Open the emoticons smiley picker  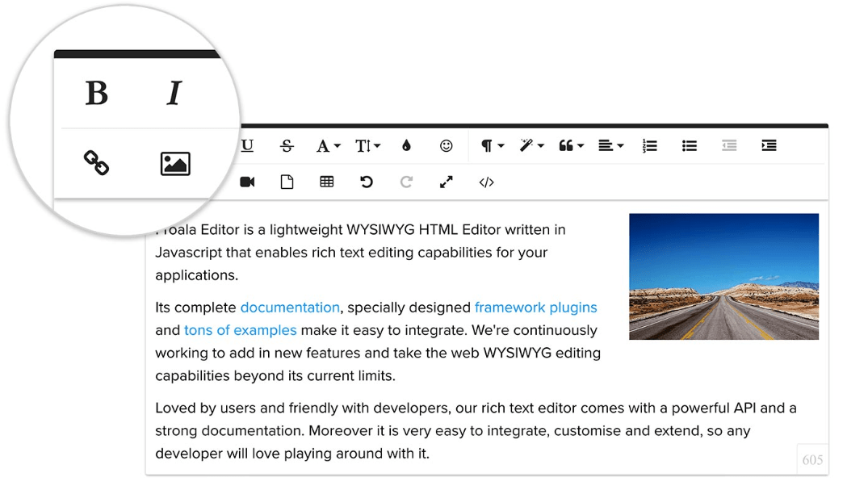[x=447, y=145]
